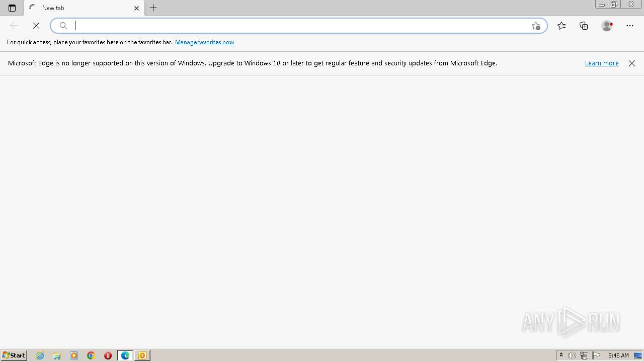Open the tab actions menu icon
The width and height of the screenshot is (644, 362).
(x=12, y=8)
